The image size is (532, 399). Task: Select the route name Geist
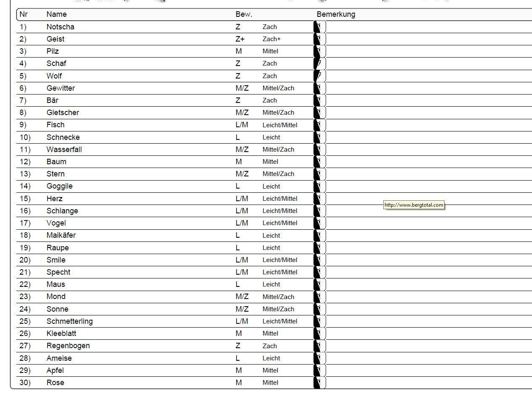coord(55,39)
